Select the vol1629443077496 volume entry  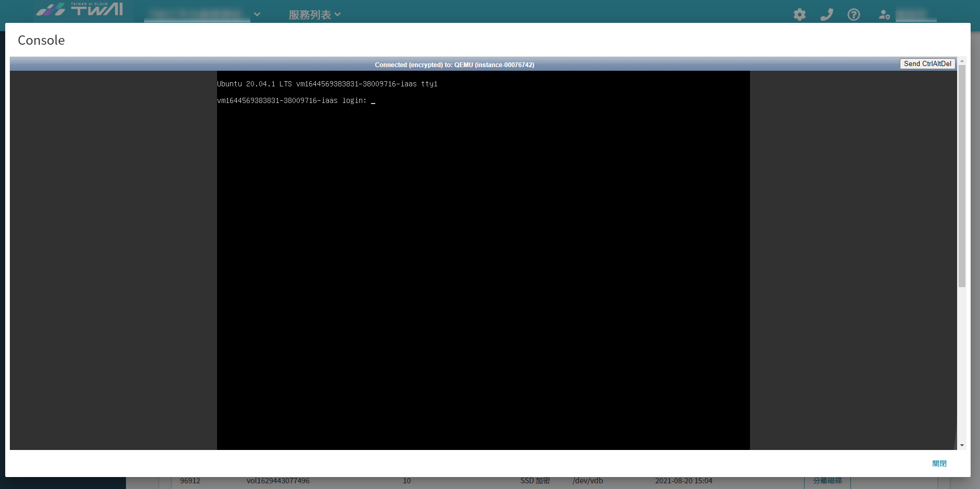278,481
